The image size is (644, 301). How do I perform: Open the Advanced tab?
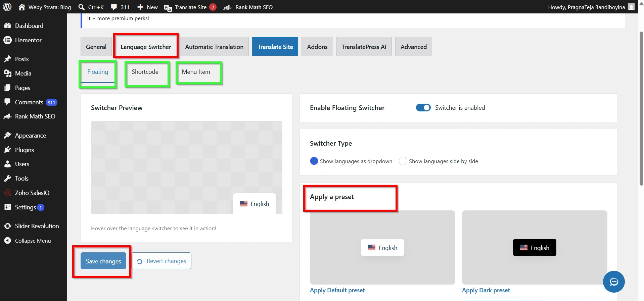pos(414,47)
